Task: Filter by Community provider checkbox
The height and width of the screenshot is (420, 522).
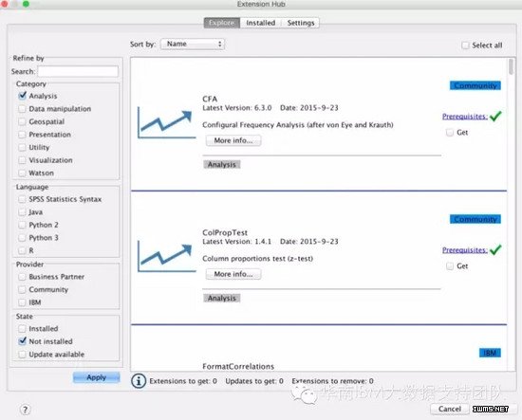Action: tap(22, 290)
